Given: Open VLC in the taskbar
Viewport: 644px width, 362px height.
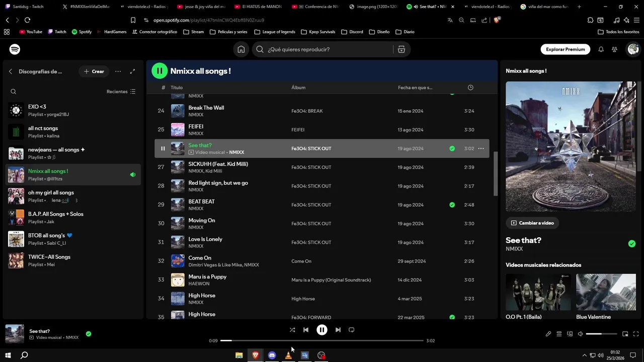Looking at the screenshot, I should tap(288, 355).
